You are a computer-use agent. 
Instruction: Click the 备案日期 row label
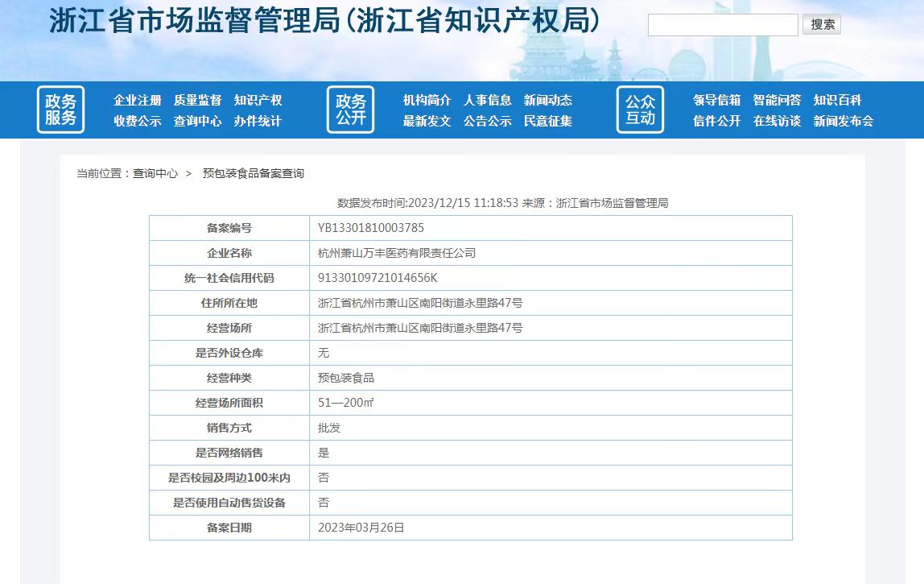coord(229,528)
